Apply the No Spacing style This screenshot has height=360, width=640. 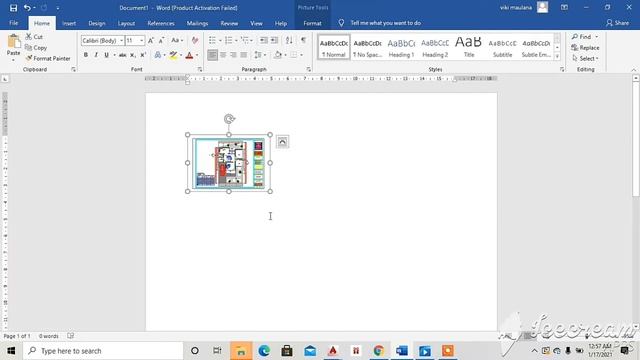click(x=367, y=47)
